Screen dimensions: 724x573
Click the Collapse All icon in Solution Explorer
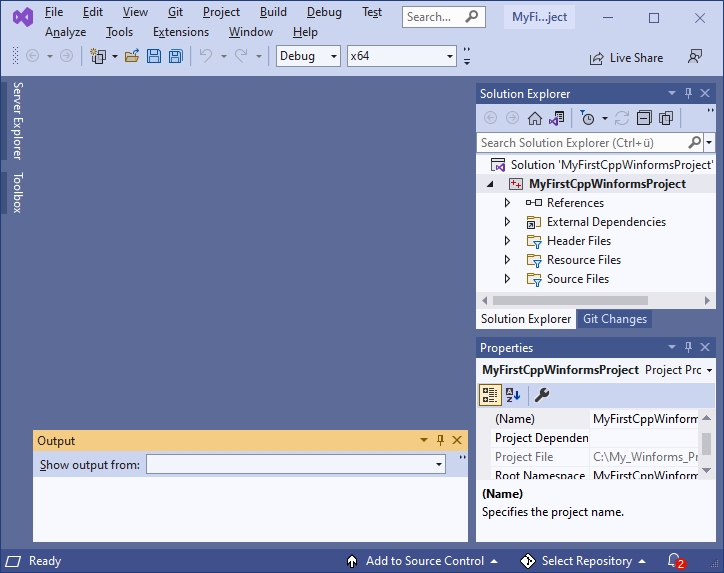coord(644,118)
